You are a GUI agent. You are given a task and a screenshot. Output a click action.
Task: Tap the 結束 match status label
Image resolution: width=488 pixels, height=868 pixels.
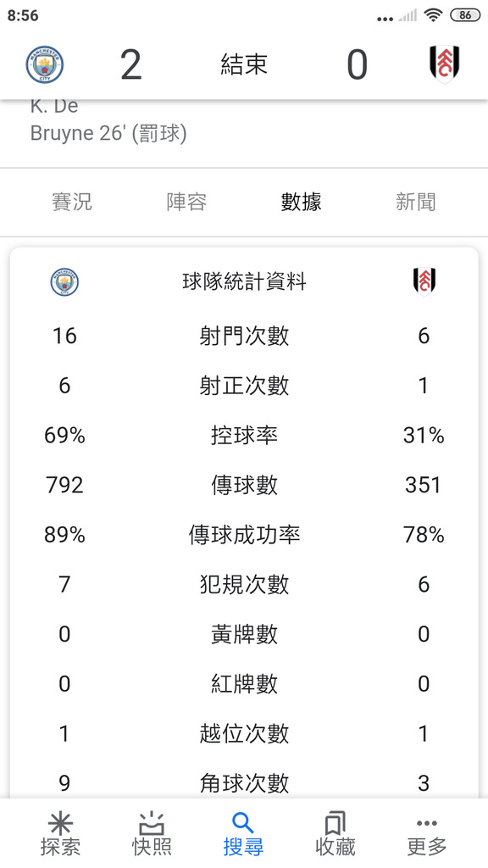244,64
